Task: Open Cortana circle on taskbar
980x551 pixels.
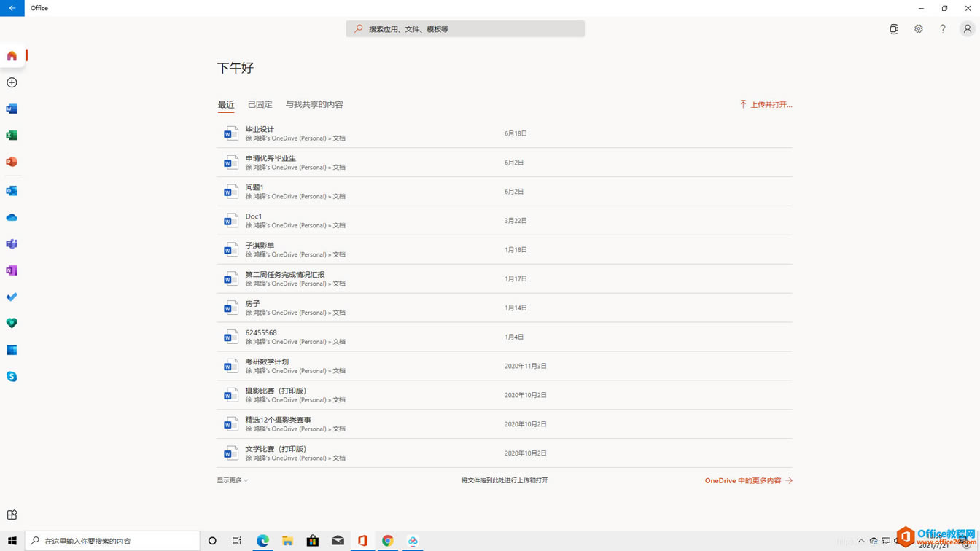Action: (212, 541)
